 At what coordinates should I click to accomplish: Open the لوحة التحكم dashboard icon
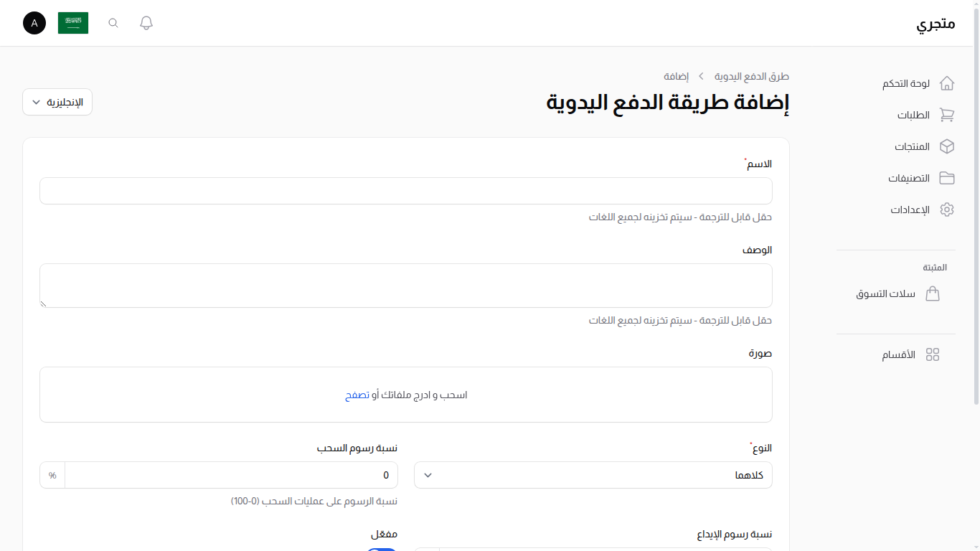click(x=947, y=83)
